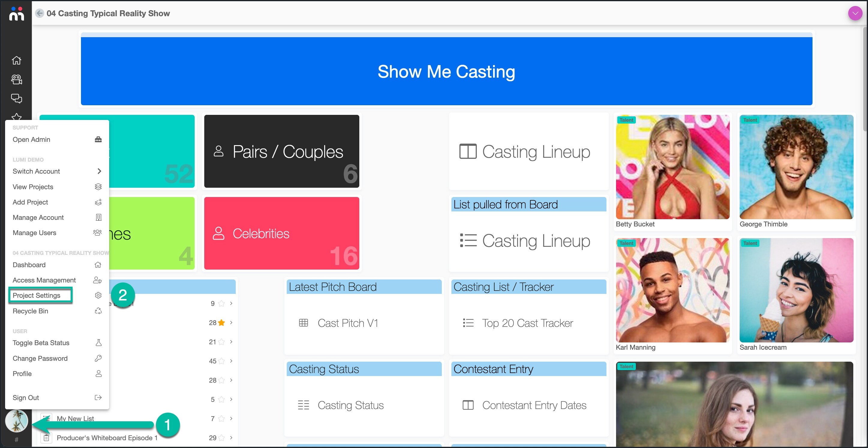The image size is (868, 448).
Task: Open the purple dropdown at top right
Action: tap(855, 13)
